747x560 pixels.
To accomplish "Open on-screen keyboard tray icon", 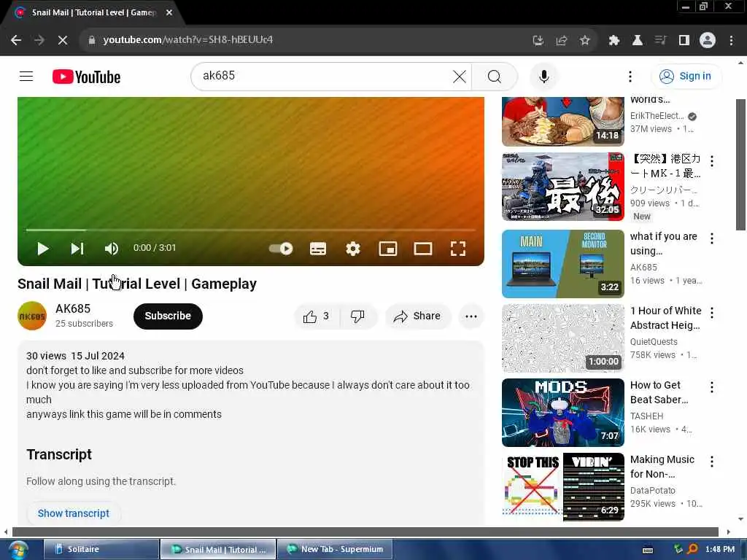I will 648,550.
